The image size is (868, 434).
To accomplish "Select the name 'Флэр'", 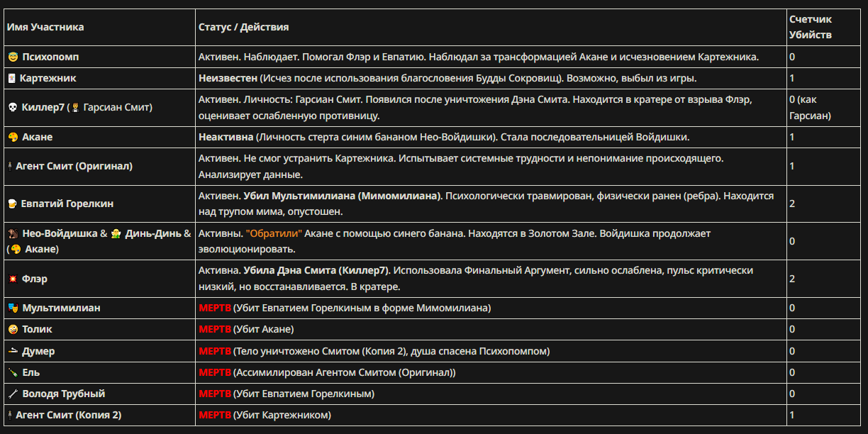I will tap(35, 279).
